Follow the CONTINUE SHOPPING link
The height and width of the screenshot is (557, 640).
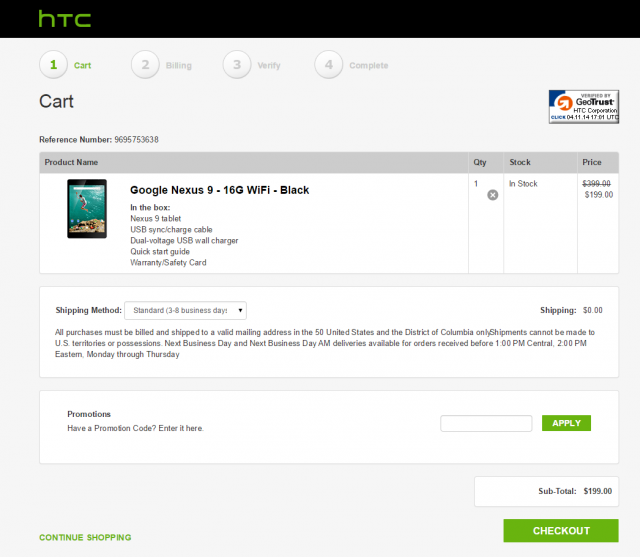click(x=85, y=538)
